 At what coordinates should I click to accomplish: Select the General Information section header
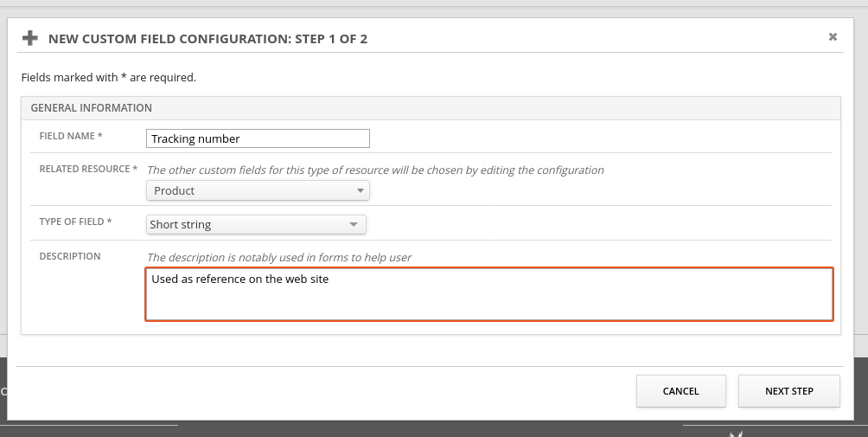pyautogui.click(x=92, y=108)
